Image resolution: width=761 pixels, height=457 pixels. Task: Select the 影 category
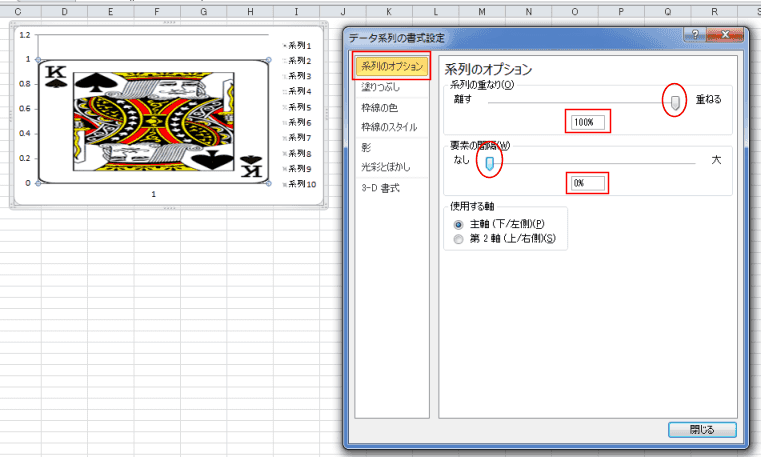366,147
